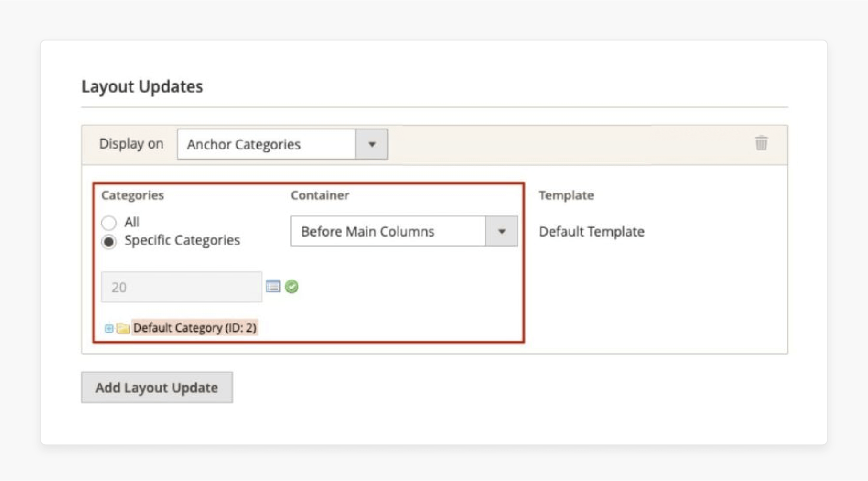The image size is (868, 481).
Task: Expand the Default Category tree node
Action: [109, 328]
